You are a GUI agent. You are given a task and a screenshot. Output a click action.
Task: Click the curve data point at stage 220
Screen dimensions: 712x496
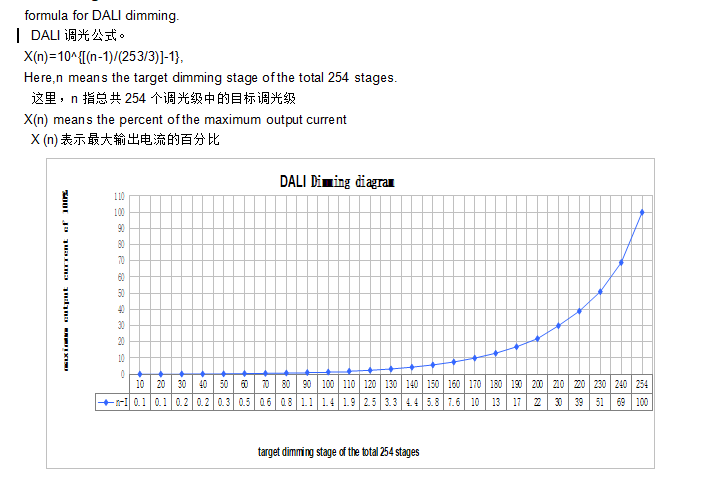point(579,311)
